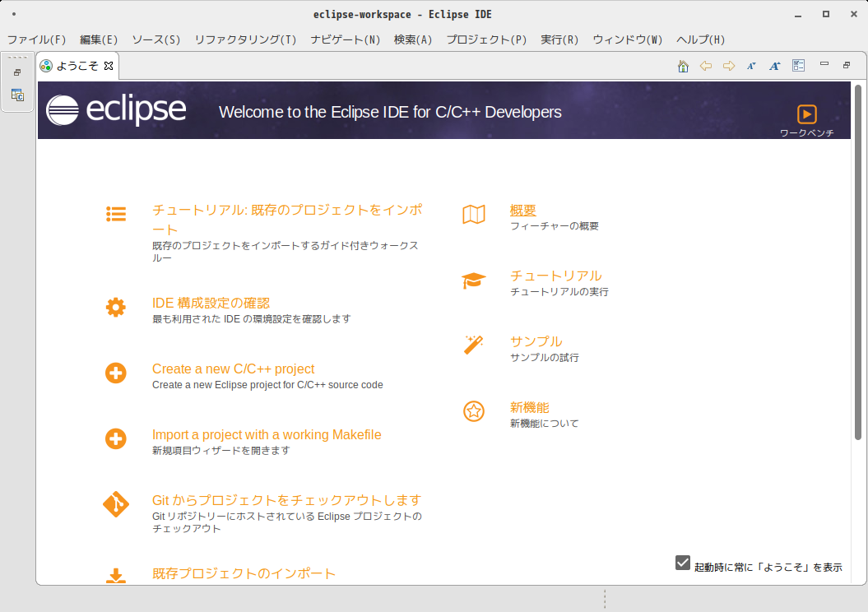Open the C/C++ view icon in left trim

17,95
